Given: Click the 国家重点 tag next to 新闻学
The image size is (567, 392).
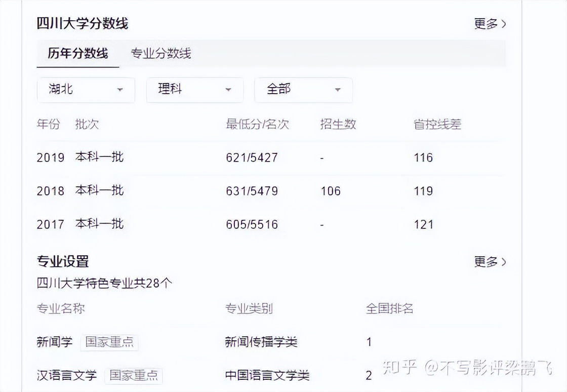Looking at the screenshot, I should coord(109,342).
